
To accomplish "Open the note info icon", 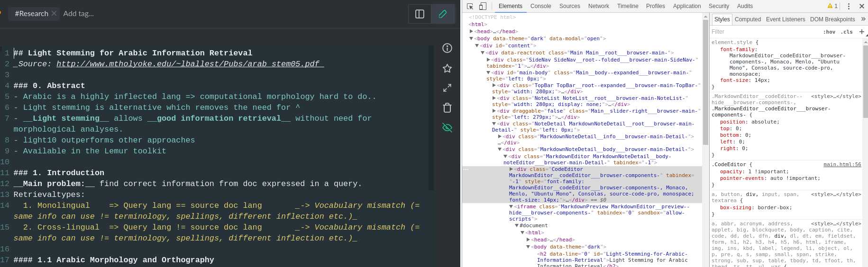I will tap(447, 48).
